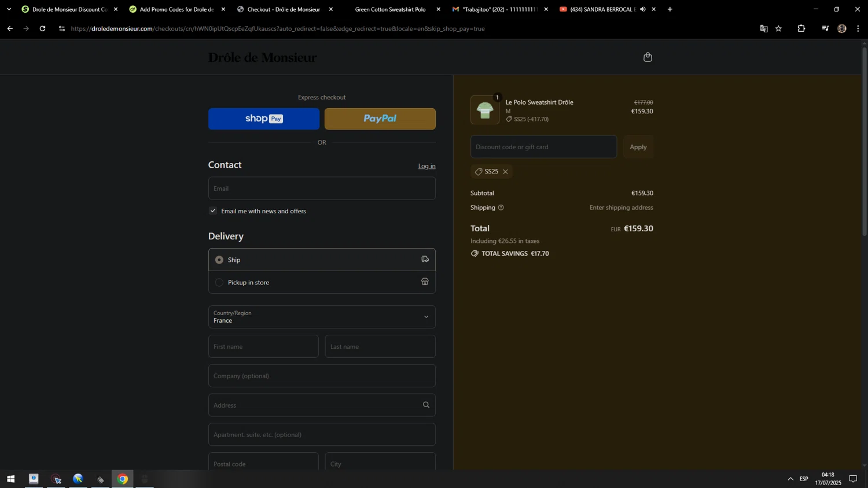Open the taskbar clock showing 04:18

point(828,479)
